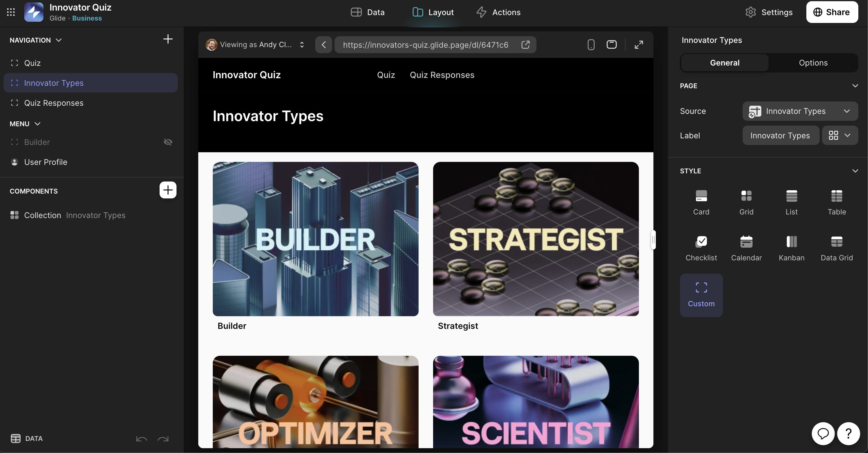This screenshot has height=453, width=868.
Task: Switch to the Actions tab
Action: click(x=498, y=12)
